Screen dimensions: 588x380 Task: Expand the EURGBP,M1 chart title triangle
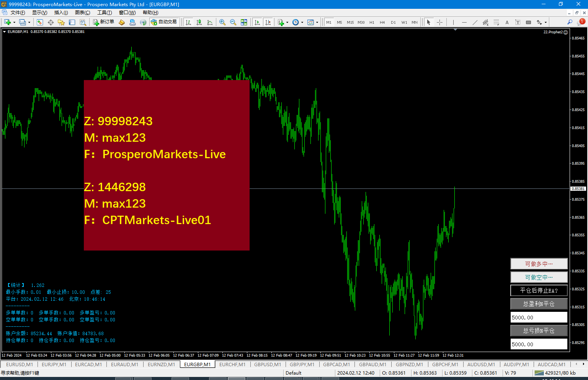click(4, 32)
